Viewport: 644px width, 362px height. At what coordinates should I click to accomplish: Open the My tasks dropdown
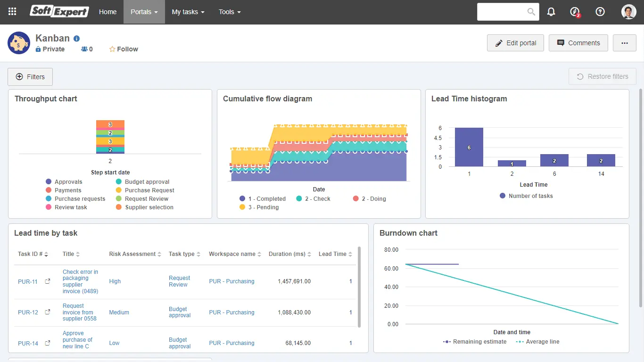click(188, 12)
